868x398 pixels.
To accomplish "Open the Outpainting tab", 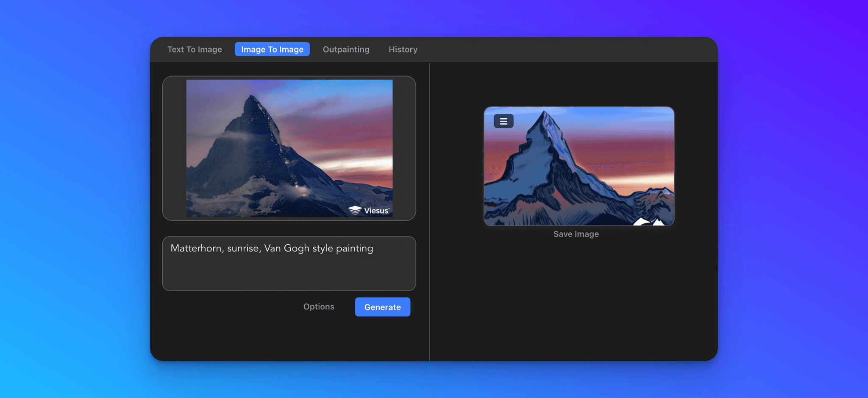I will coord(346,49).
